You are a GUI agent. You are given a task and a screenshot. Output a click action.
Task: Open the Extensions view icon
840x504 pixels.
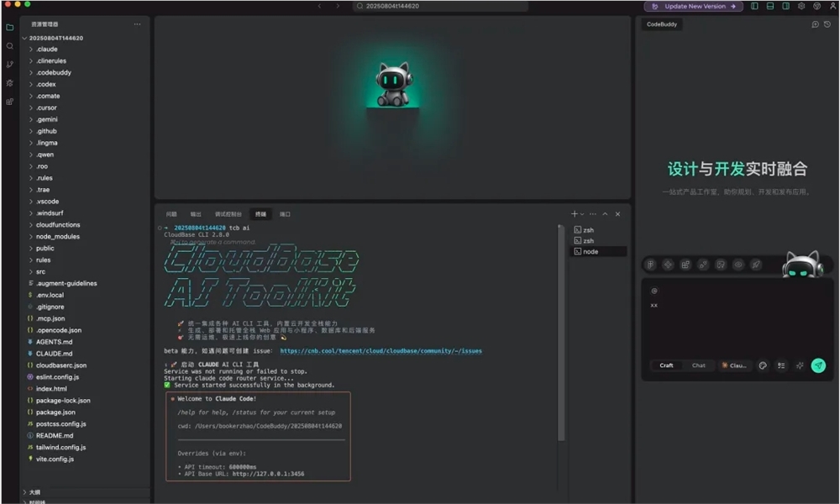9,101
